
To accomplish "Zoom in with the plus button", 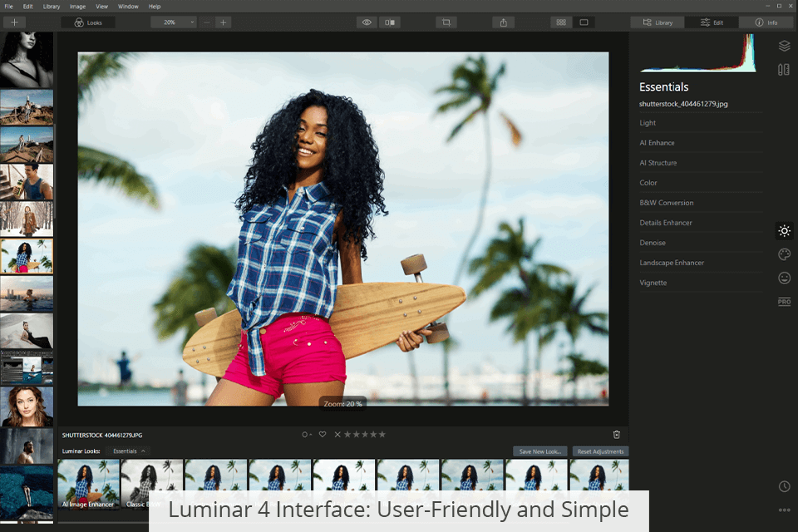I will [223, 22].
